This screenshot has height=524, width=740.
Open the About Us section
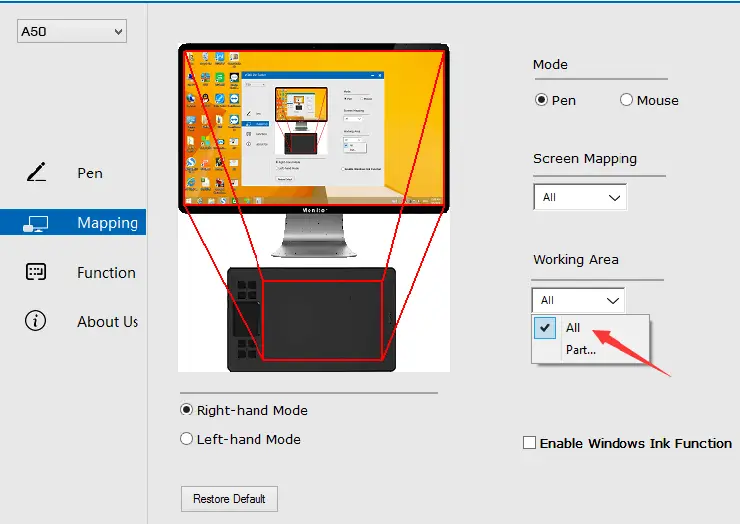tap(108, 321)
